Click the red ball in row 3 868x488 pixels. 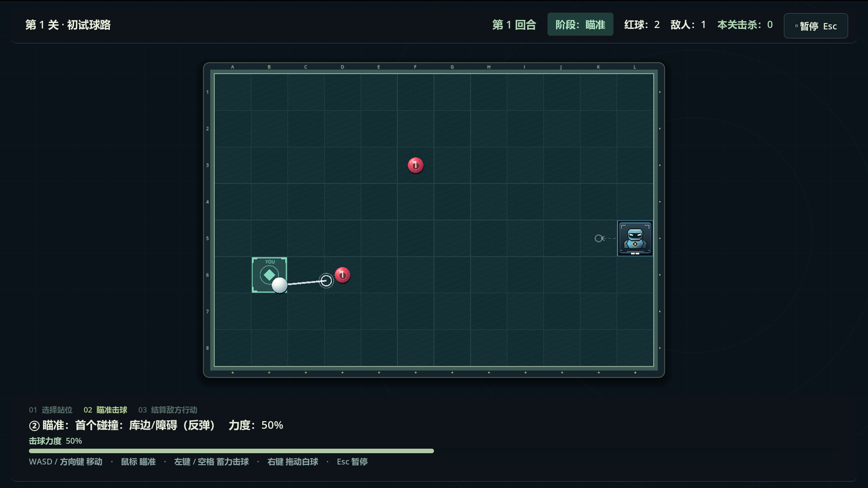pos(415,165)
